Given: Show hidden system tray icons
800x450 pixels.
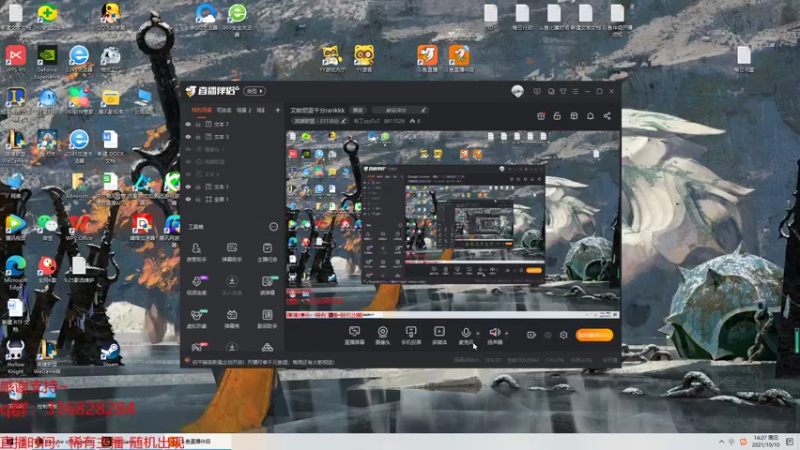Looking at the screenshot, I should click(721, 441).
